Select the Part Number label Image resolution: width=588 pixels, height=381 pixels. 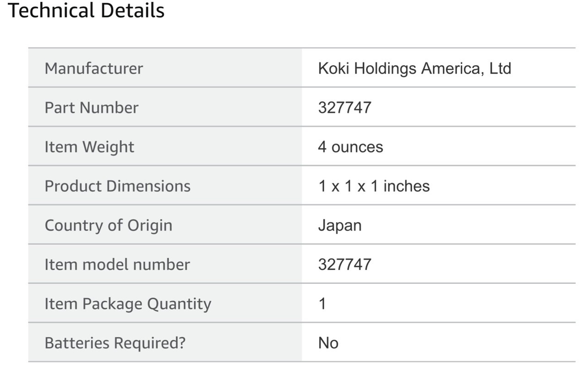pyautogui.click(x=91, y=107)
